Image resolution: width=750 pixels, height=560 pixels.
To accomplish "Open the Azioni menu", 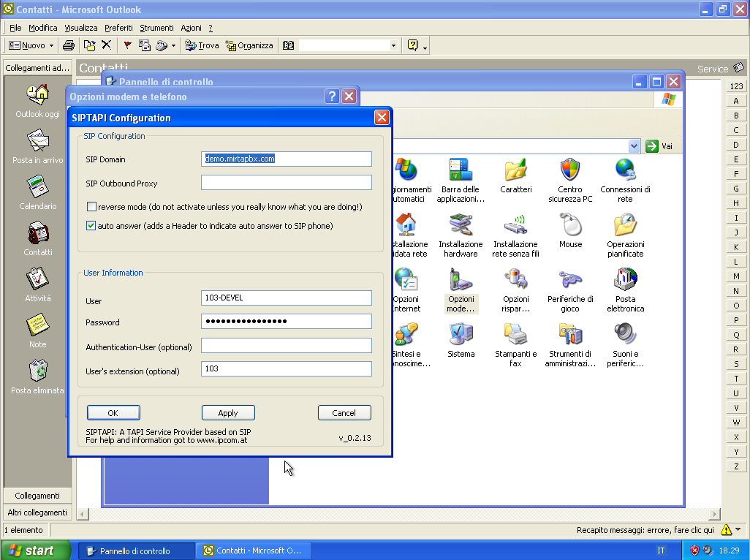I will [191, 28].
